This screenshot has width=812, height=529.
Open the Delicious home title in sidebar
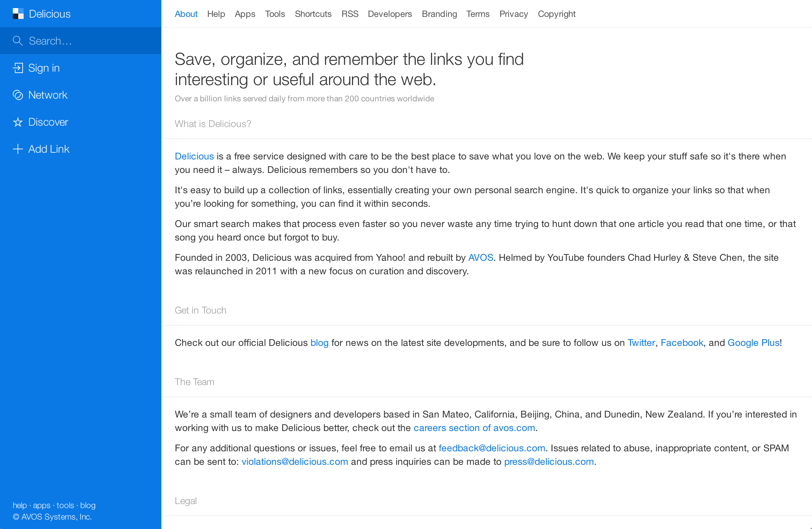pos(50,14)
